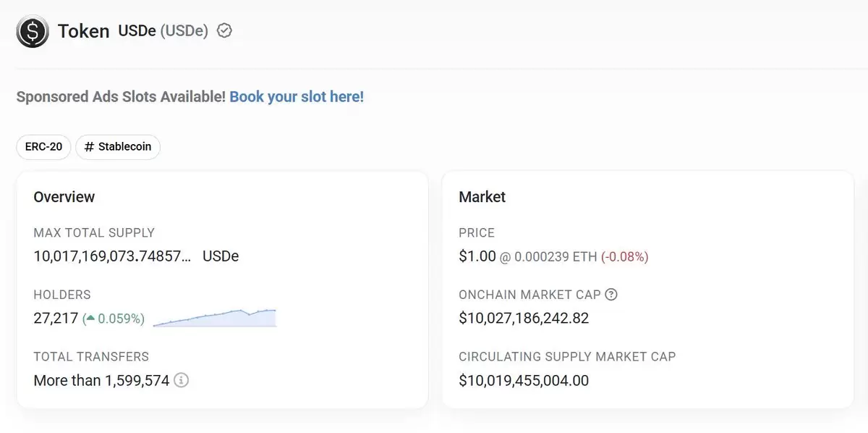868x433 pixels.
Task: Click the max total supply value
Action: pyautogui.click(x=113, y=256)
